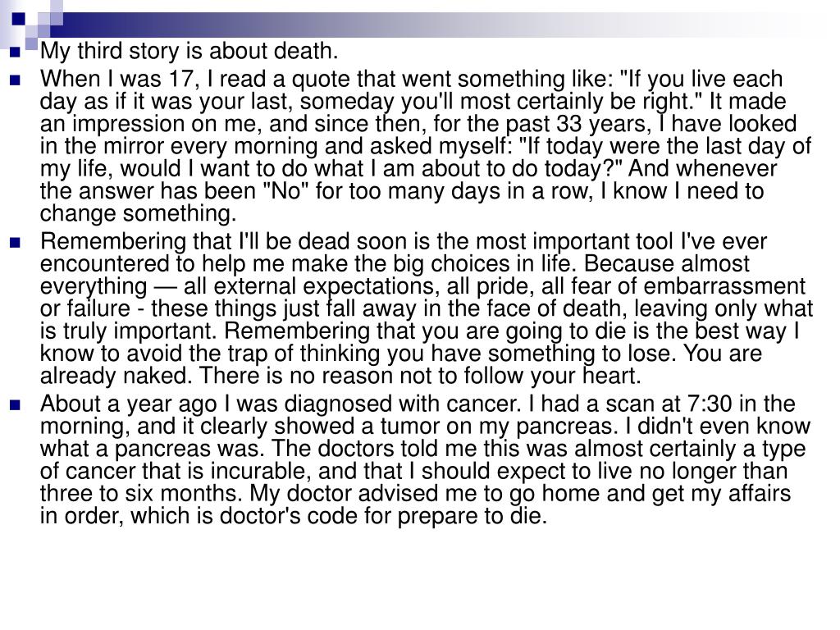Click the words 'in the mirror every morning'

click(180, 146)
